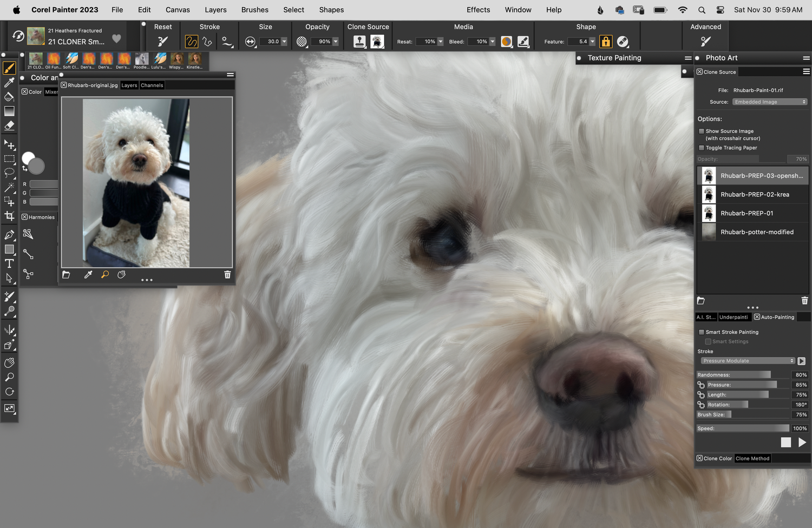The height and width of the screenshot is (528, 812).
Task: Close the Clone Source panel tab
Action: point(699,72)
